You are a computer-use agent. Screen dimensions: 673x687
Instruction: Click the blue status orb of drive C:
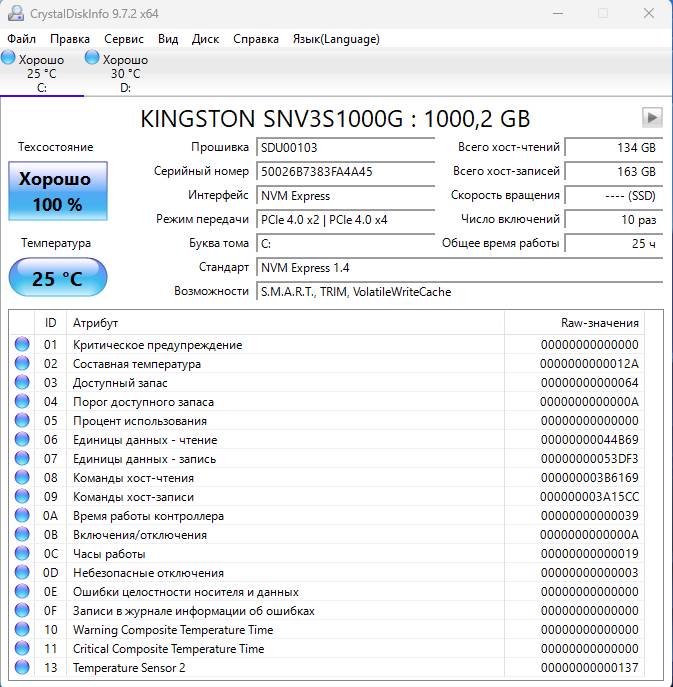tap(9, 59)
